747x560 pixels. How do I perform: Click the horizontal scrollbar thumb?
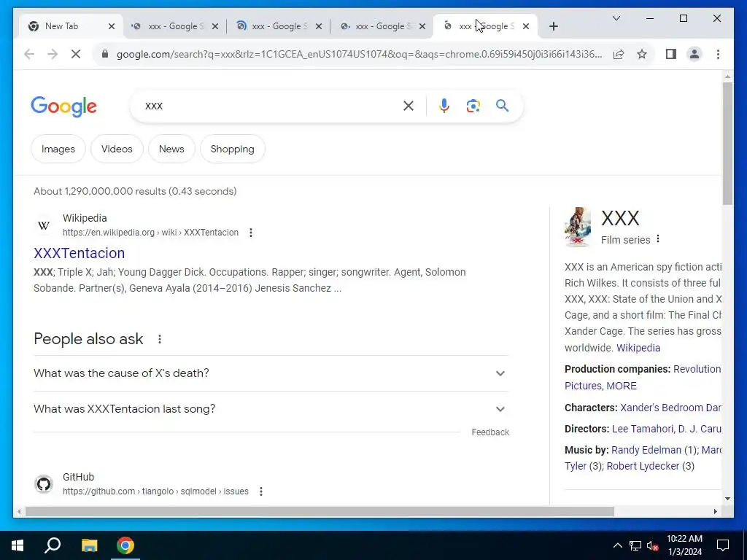click(320, 512)
